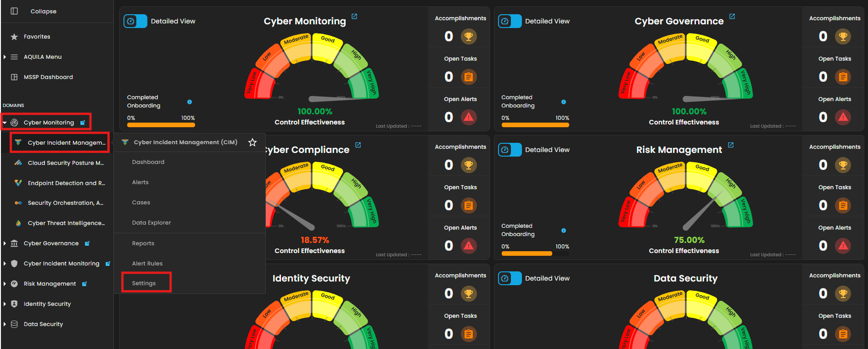The height and width of the screenshot is (349, 868).
Task: Click the Risk Management effectiveness gauge
Action: [686, 196]
